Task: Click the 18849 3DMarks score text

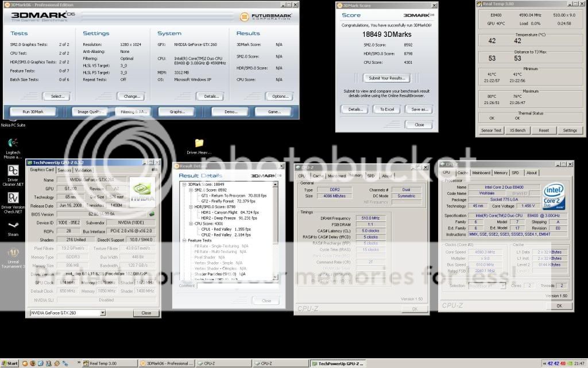Action: (x=386, y=34)
